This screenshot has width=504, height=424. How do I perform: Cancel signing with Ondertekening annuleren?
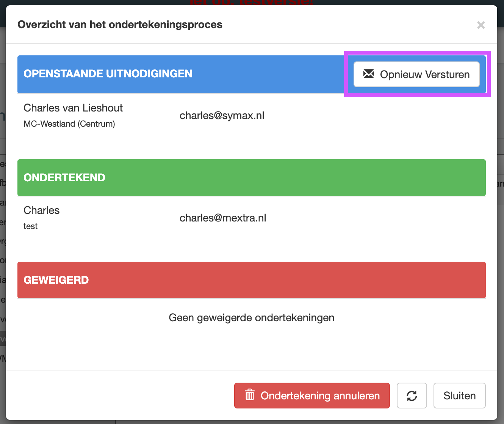[312, 396]
